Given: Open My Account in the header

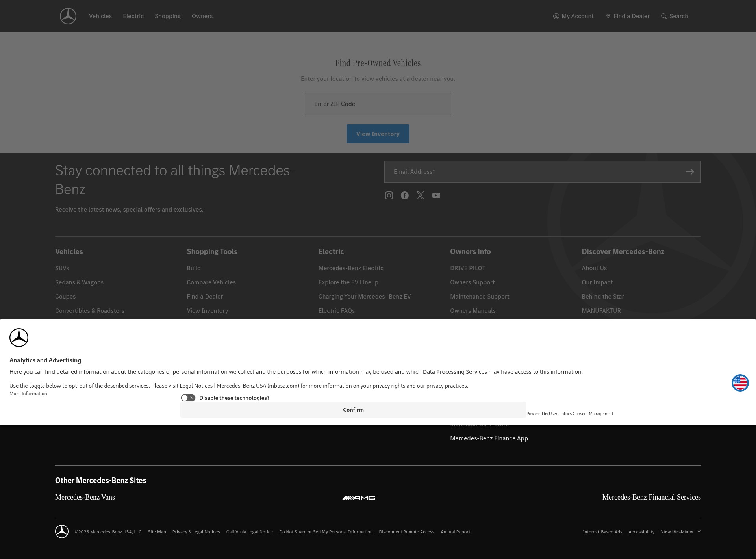Looking at the screenshot, I should coord(573,16).
